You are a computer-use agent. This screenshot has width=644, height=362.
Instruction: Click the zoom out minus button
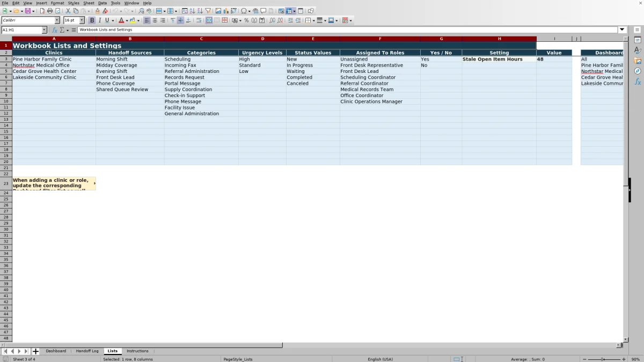(x=584, y=359)
